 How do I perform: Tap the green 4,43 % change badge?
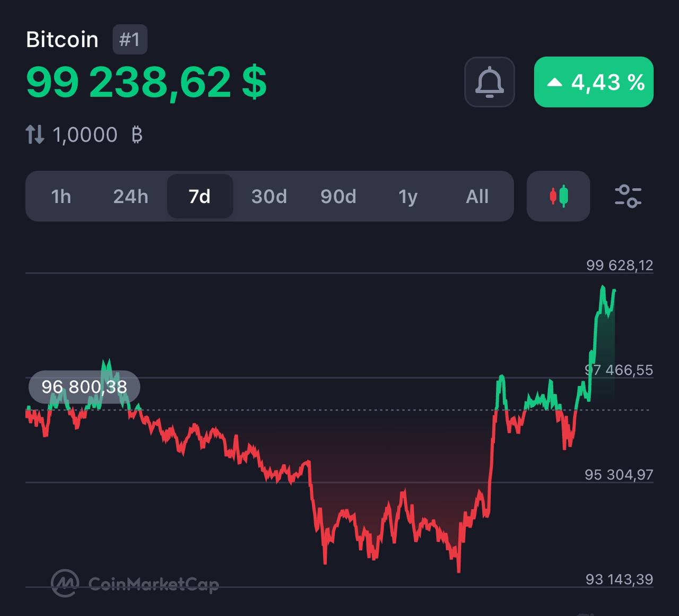[x=594, y=82]
